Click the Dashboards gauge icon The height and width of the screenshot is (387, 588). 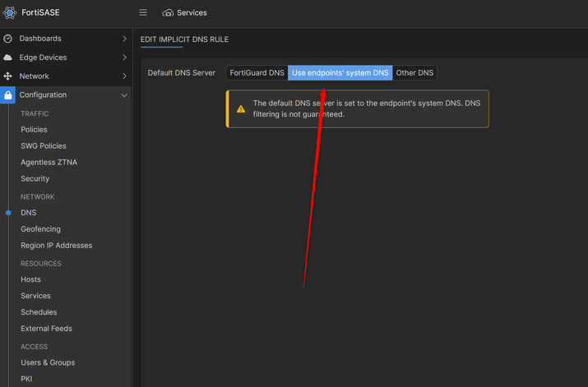pyautogui.click(x=8, y=39)
